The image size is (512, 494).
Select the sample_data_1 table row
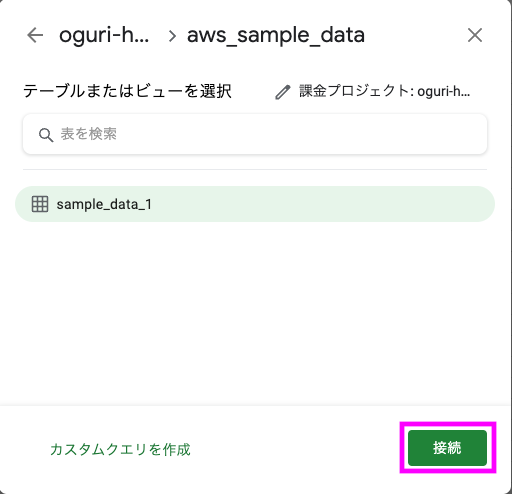pyautogui.click(x=255, y=204)
